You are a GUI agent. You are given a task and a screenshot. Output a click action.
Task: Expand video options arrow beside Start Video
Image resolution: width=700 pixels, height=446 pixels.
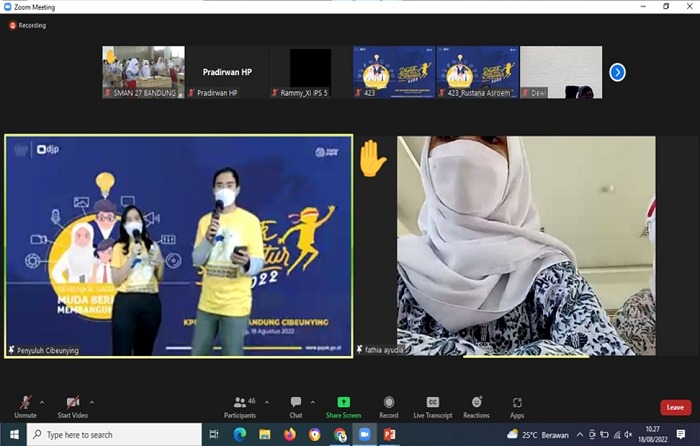click(92, 402)
